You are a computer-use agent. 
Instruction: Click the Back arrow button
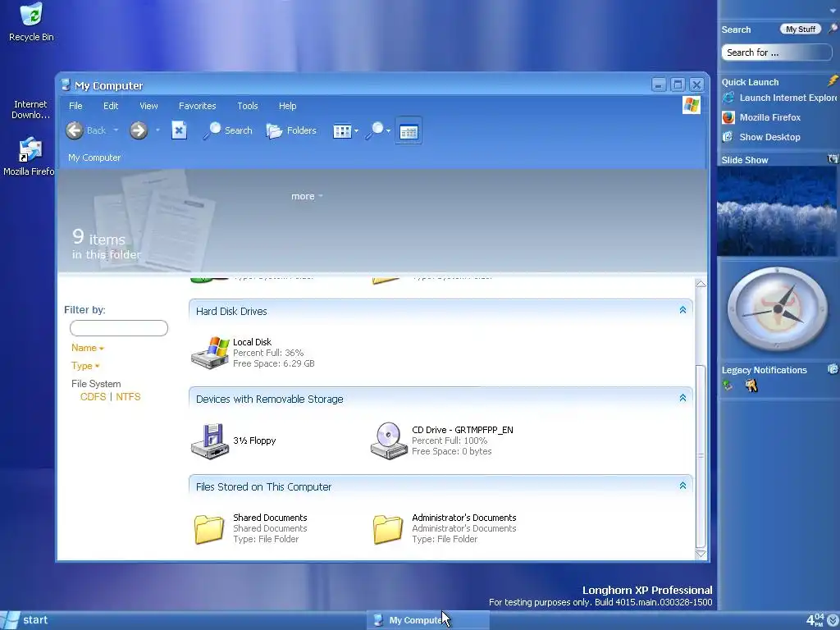[75, 130]
